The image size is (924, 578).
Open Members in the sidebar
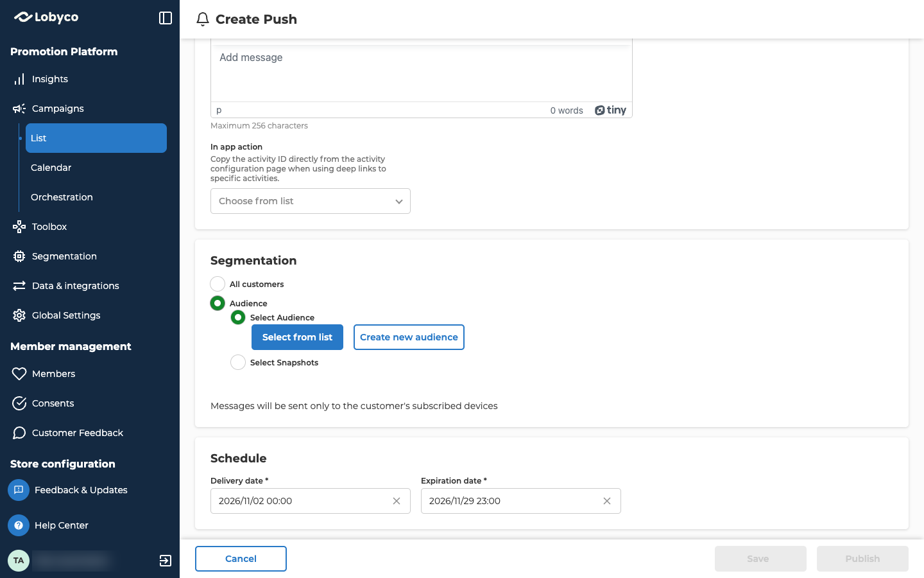pos(90,374)
